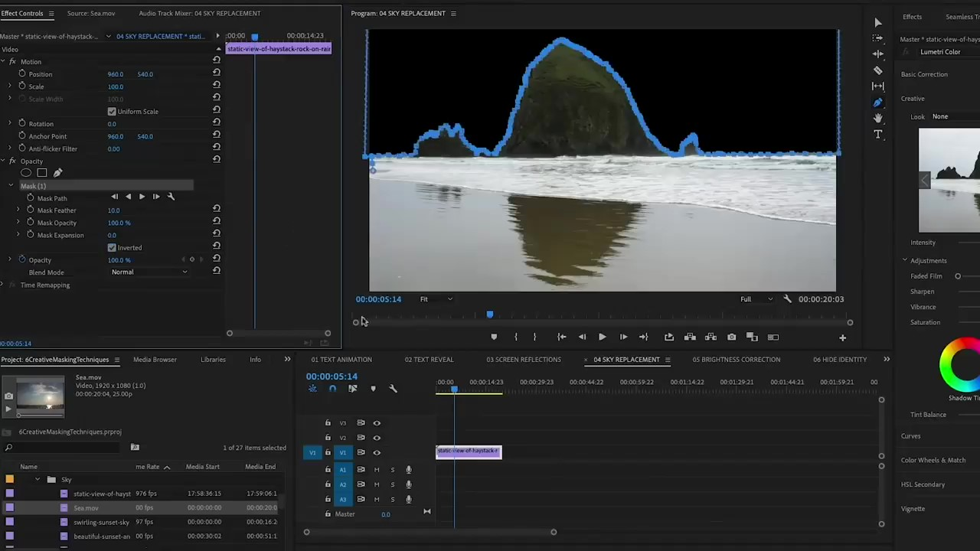Open the Program monitor settings wrench
Viewport: 980px width, 551px height.
[x=787, y=299]
